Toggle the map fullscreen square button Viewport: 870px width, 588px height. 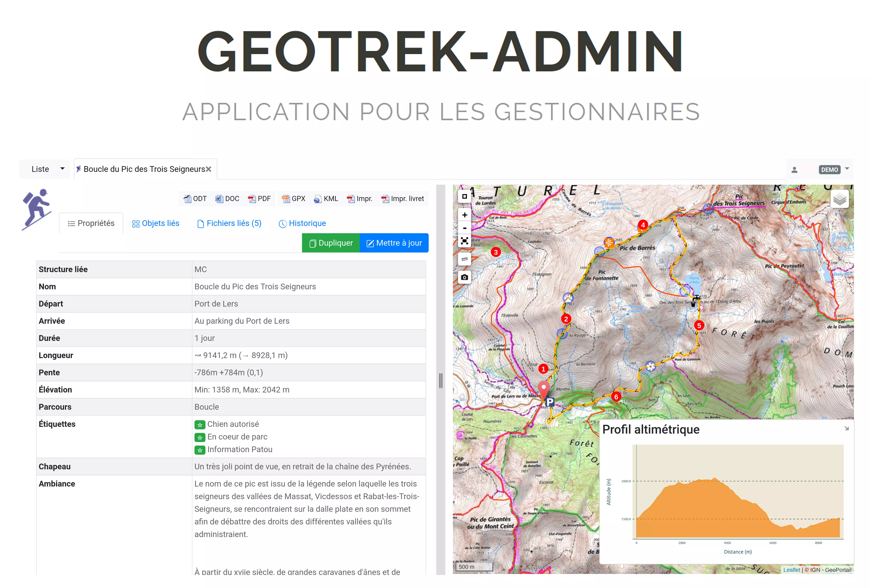(x=464, y=196)
